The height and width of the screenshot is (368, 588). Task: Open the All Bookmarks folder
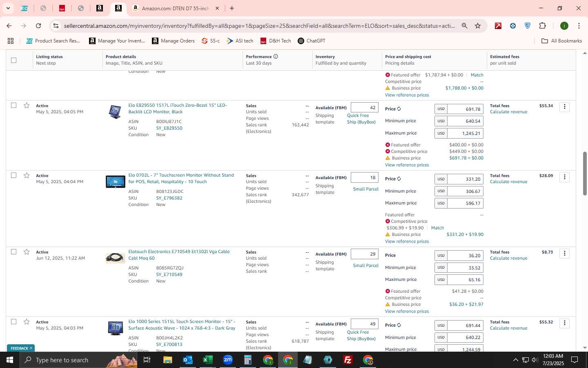(x=561, y=41)
